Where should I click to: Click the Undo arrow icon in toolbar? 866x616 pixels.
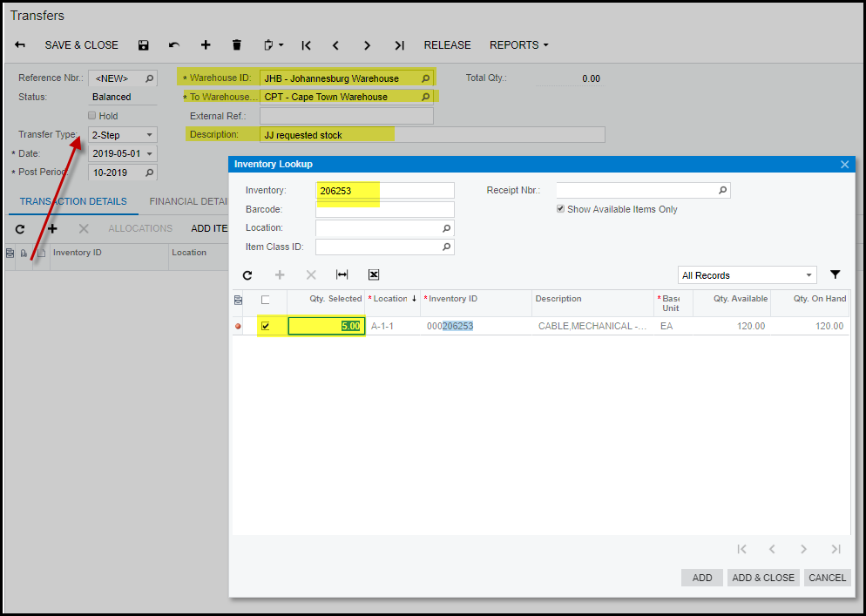click(x=174, y=45)
